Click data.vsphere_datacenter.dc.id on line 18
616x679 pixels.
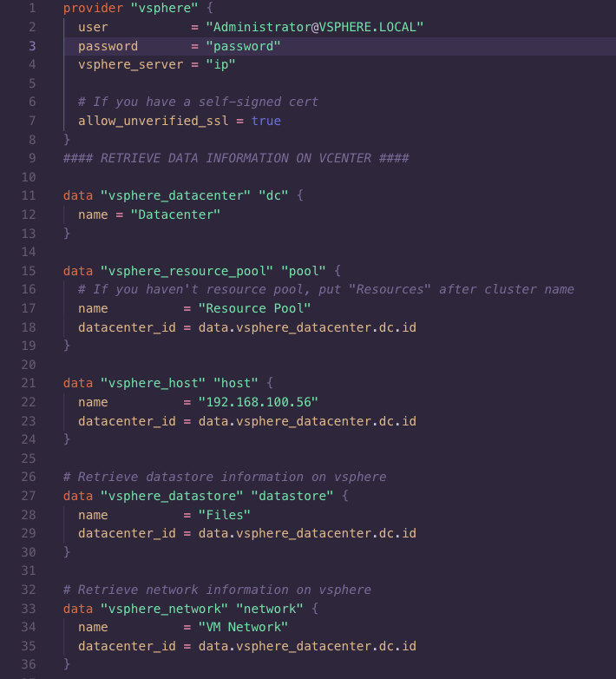[307, 327]
